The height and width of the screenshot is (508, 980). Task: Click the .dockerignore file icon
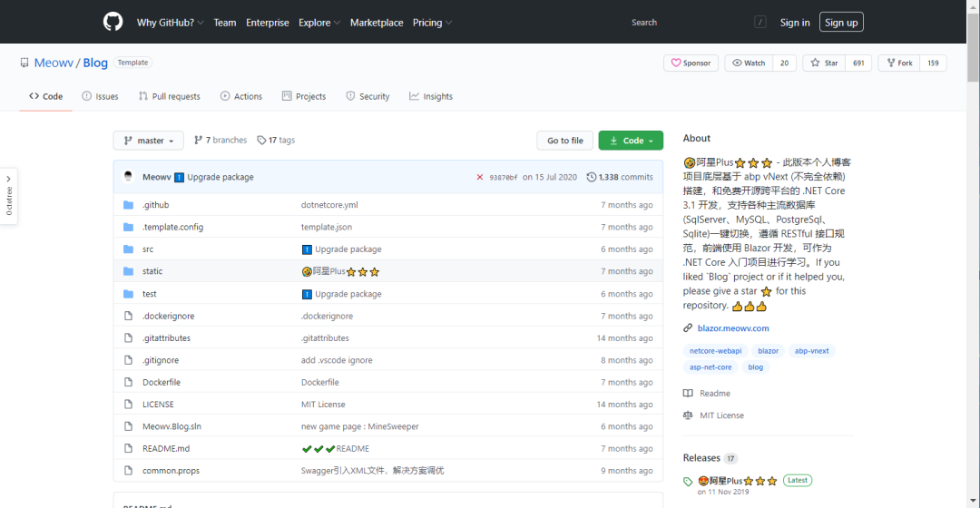tap(128, 317)
